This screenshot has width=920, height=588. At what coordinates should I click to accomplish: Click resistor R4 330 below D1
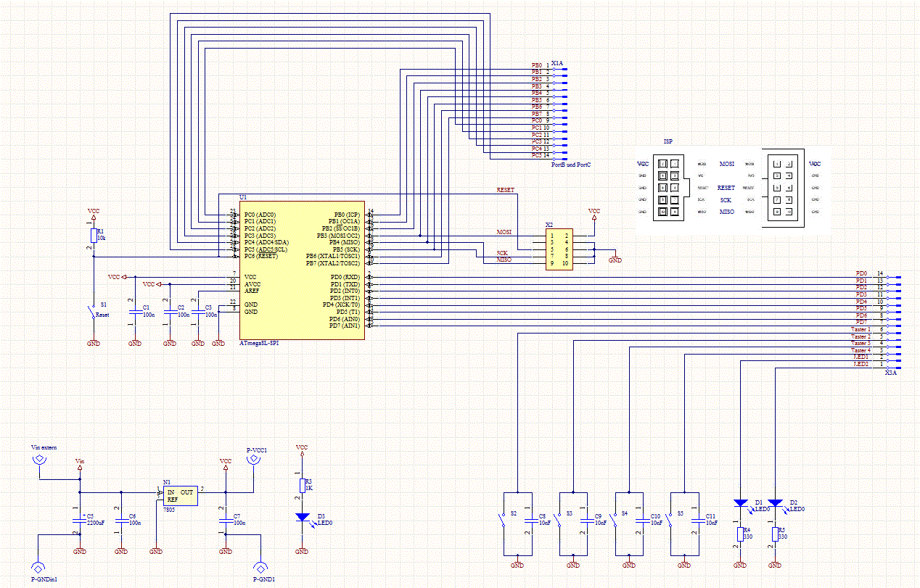pos(740,534)
